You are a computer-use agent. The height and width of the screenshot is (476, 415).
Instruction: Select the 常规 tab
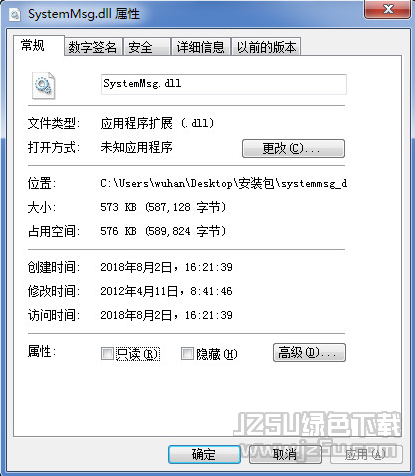coord(33,45)
